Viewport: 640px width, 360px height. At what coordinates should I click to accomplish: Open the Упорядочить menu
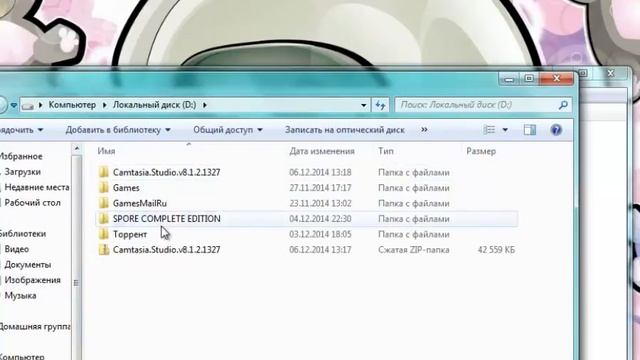coord(21,130)
